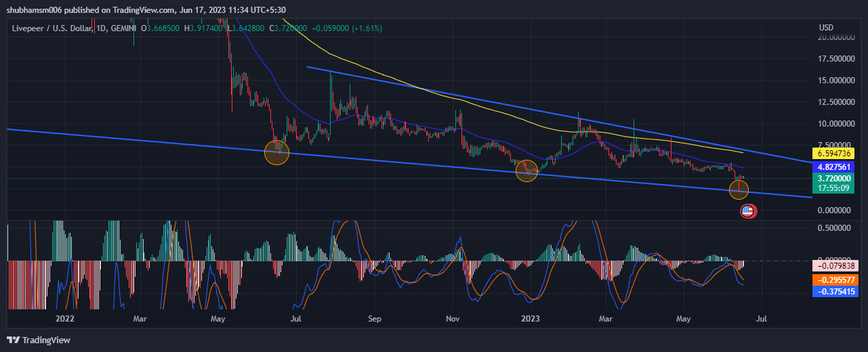Click the orange -0.295577 signal value label
The height and width of the screenshot is (352, 868).
pos(835,279)
